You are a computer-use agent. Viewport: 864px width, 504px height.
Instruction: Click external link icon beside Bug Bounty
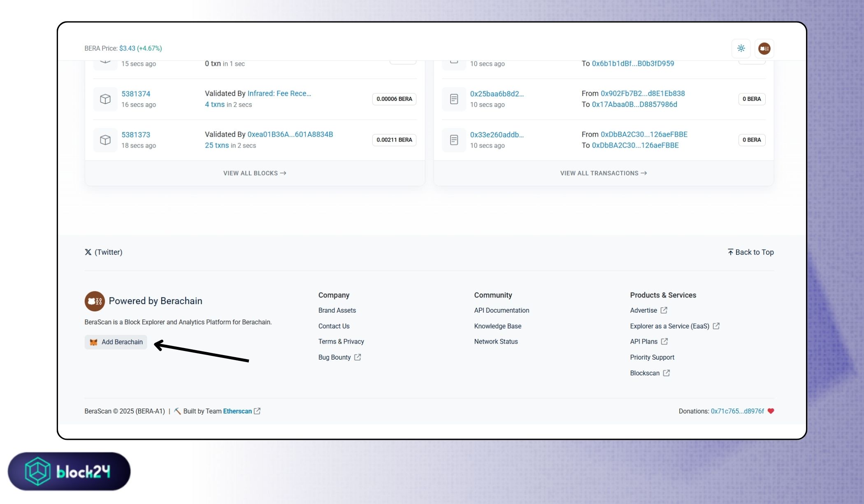click(x=358, y=357)
